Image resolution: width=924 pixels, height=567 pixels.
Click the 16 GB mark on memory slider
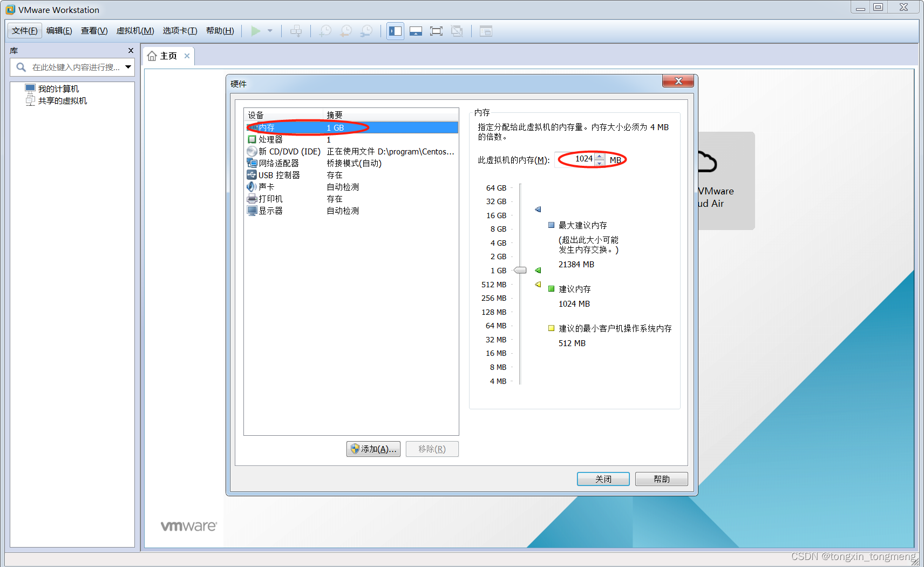[497, 215]
